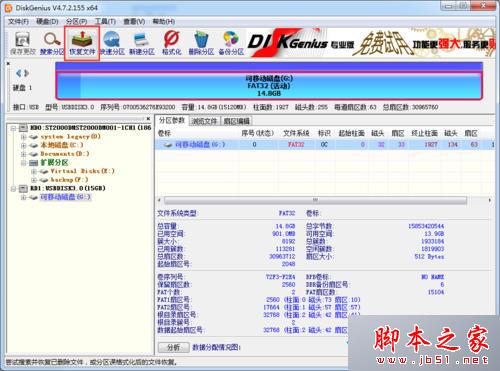Click the scrollbar left arrow in partition list
The image size is (500, 371).
click(x=159, y=200)
